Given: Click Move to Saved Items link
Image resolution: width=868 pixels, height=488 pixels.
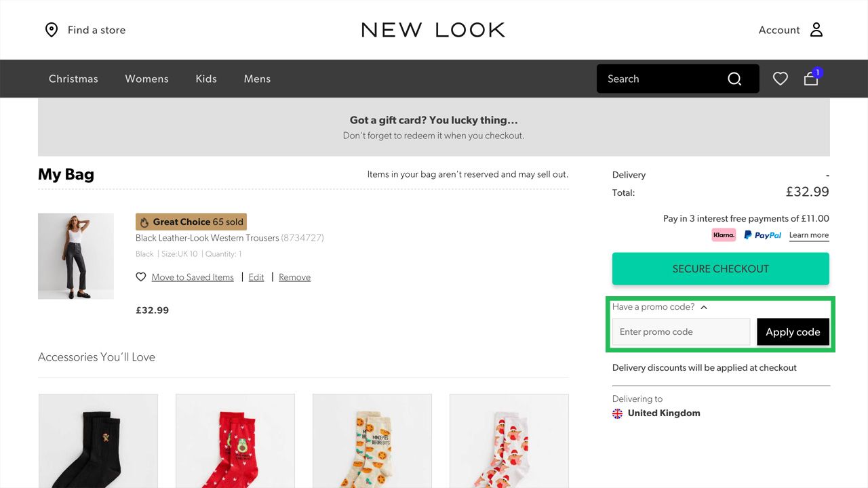Looking at the screenshot, I should (193, 277).
